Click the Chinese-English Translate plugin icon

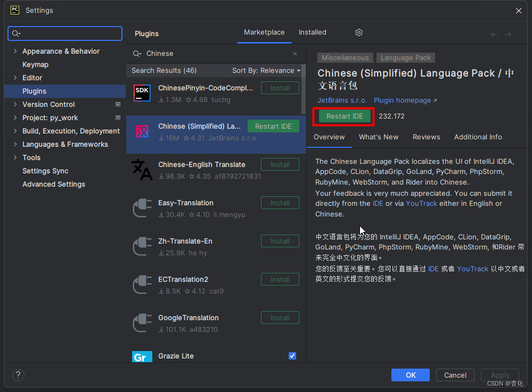click(142, 170)
